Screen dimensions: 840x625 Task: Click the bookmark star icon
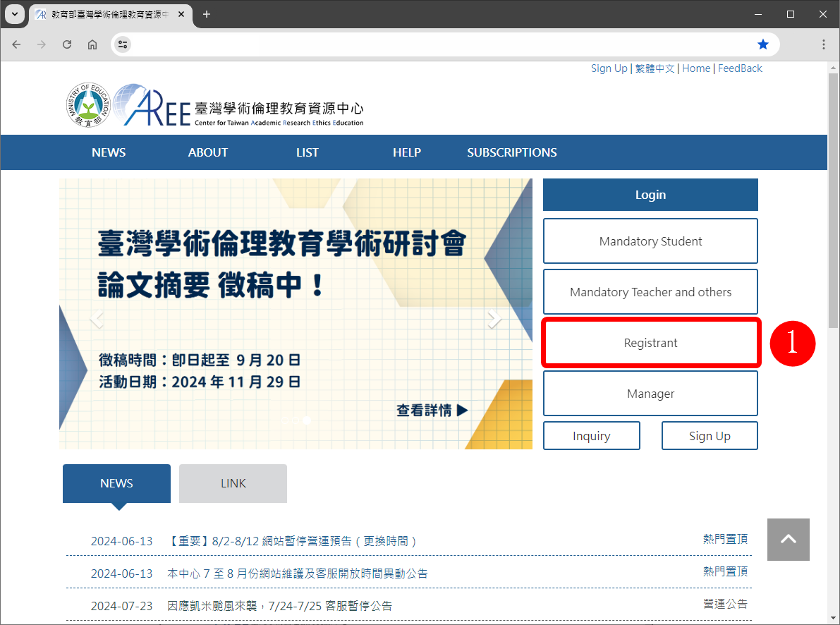pyautogui.click(x=763, y=44)
